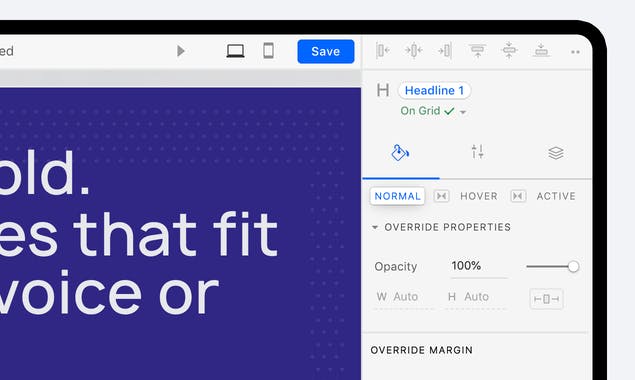635x380 pixels.
Task: Click transition icon before ACTIVE
Action: [518, 196]
